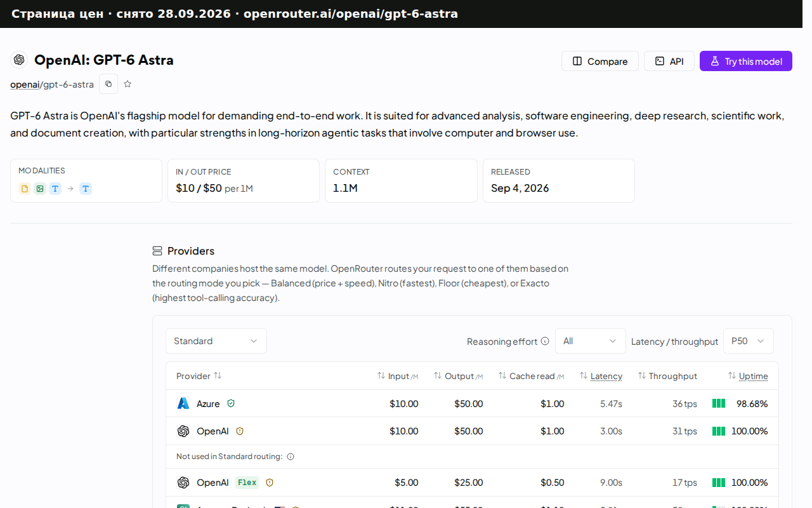Click the API button
Image resolution: width=812 pixels, height=508 pixels.
coord(669,61)
